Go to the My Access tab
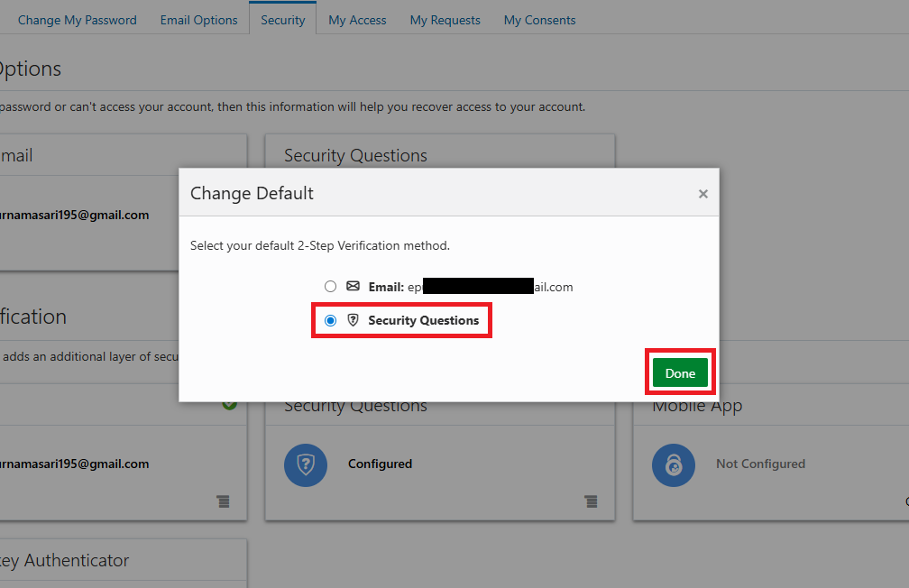 pos(357,21)
